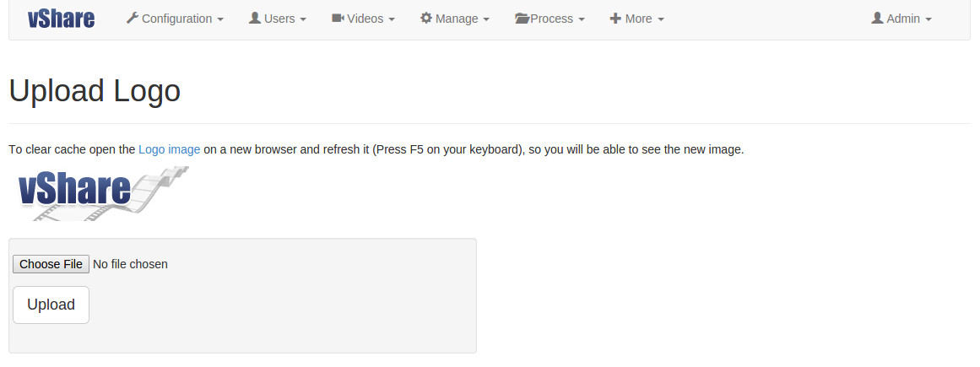Image resolution: width=980 pixels, height=367 pixels.
Task: Open the Manage menu
Action: pos(455,19)
